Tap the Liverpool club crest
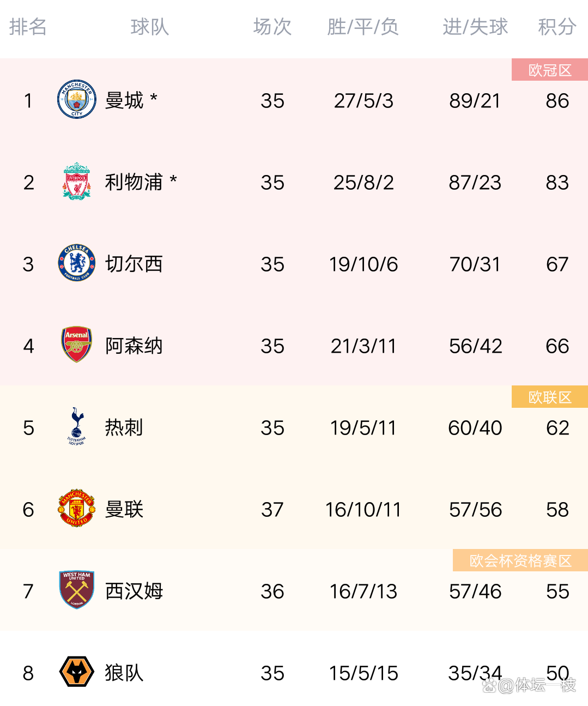 pos(77,182)
